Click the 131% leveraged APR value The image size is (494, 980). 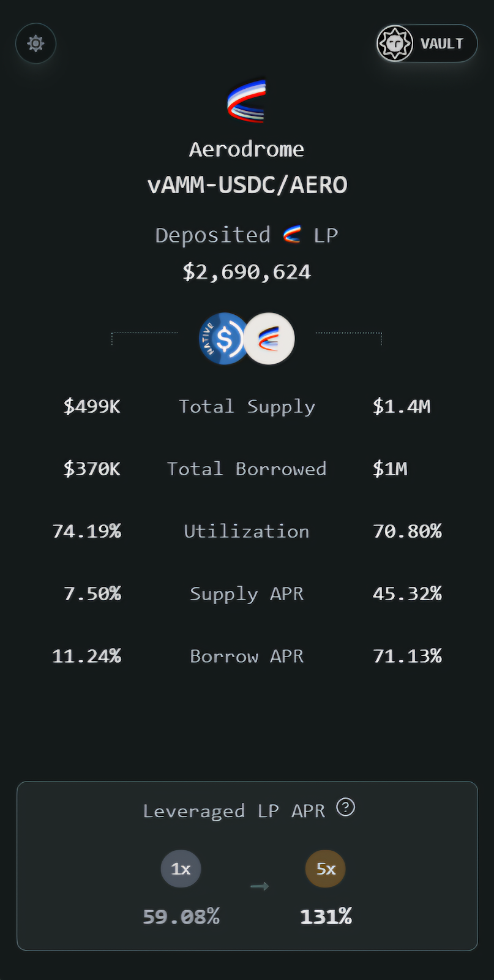click(x=326, y=916)
